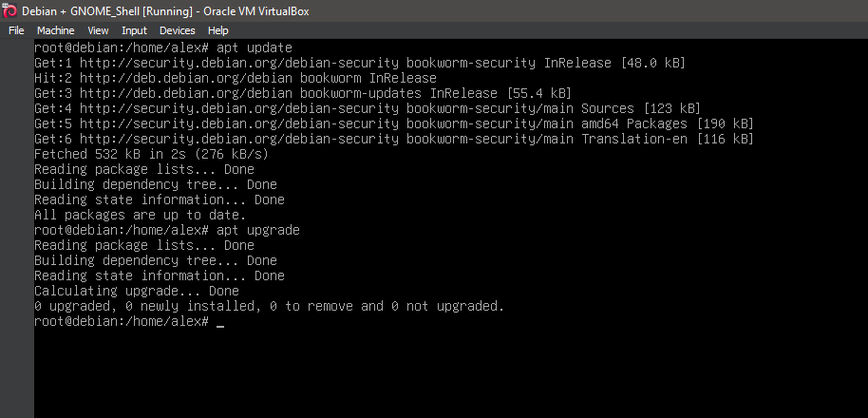Show the Devices menu
Image resolution: width=868 pixels, height=418 pixels.
pos(177,30)
